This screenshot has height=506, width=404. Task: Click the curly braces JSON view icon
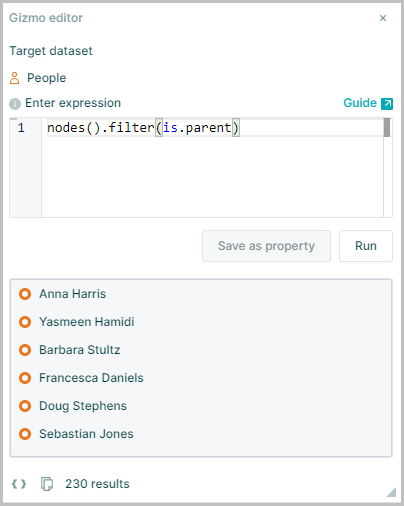pos(19,484)
